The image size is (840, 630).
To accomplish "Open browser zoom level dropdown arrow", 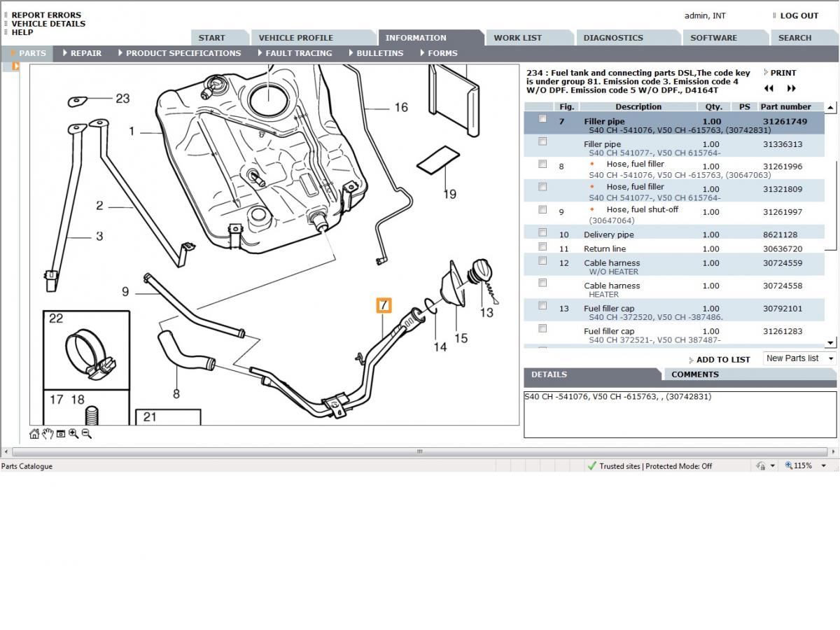I will [x=823, y=465].
